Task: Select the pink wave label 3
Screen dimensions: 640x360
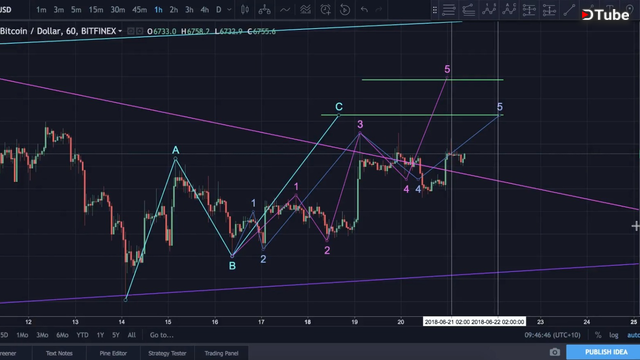Action: (360, 124)
